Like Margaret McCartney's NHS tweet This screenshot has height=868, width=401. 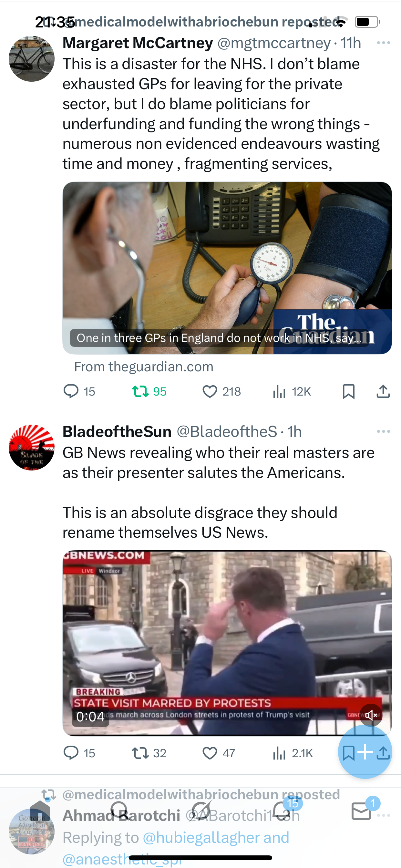[221, 392]
